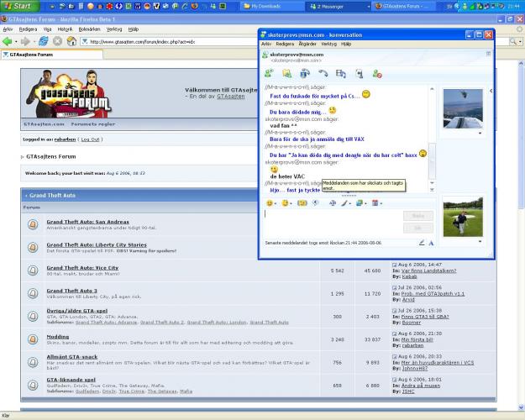Open contact display picture options arrow

(x=480, y=133)
